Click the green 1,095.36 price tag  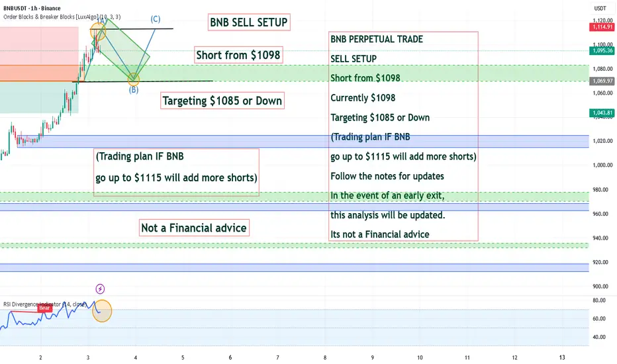(x=601, y=50)
